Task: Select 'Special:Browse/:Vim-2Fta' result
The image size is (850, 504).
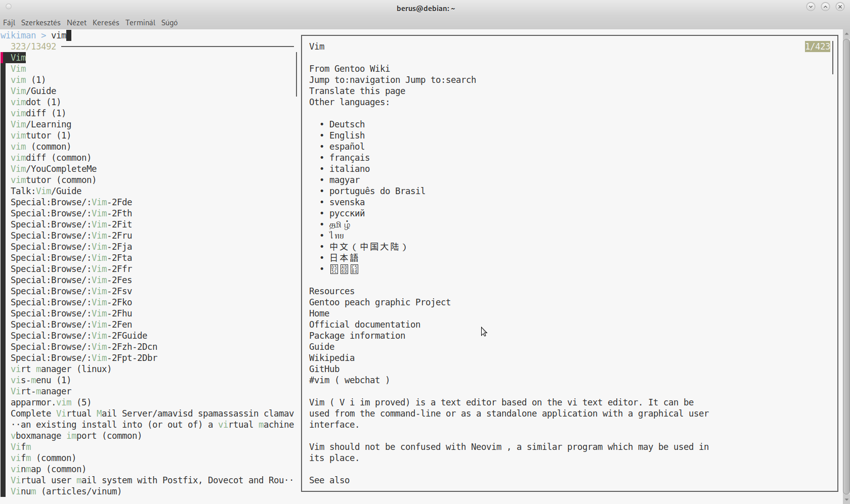Action: point(71,258)
